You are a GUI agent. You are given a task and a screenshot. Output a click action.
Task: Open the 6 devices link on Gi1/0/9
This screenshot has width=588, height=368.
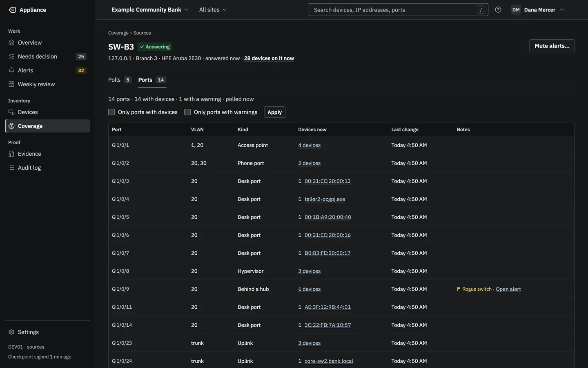(x=309, y=289)
